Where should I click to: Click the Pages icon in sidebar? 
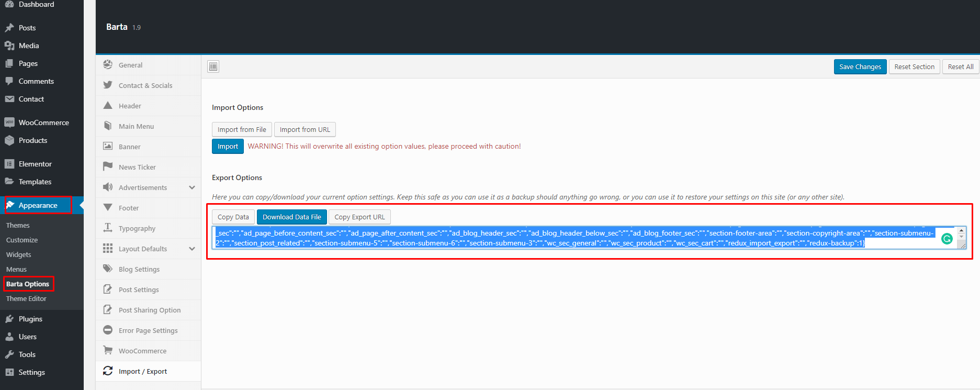(9, 63)
